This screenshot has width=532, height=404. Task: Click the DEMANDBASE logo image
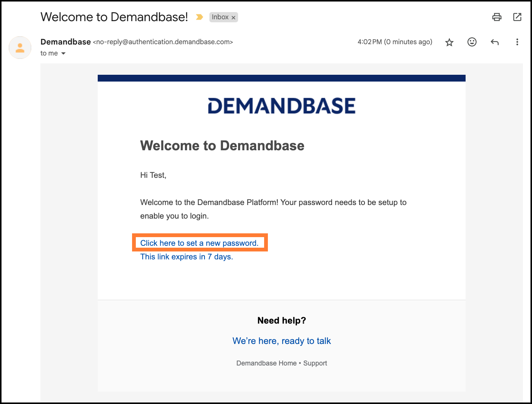click(281, 106)
